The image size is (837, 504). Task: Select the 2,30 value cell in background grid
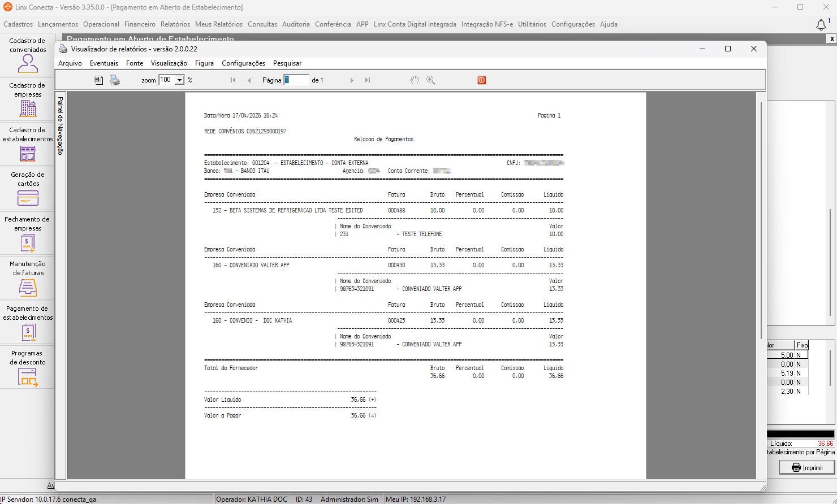tap(780, 392)
